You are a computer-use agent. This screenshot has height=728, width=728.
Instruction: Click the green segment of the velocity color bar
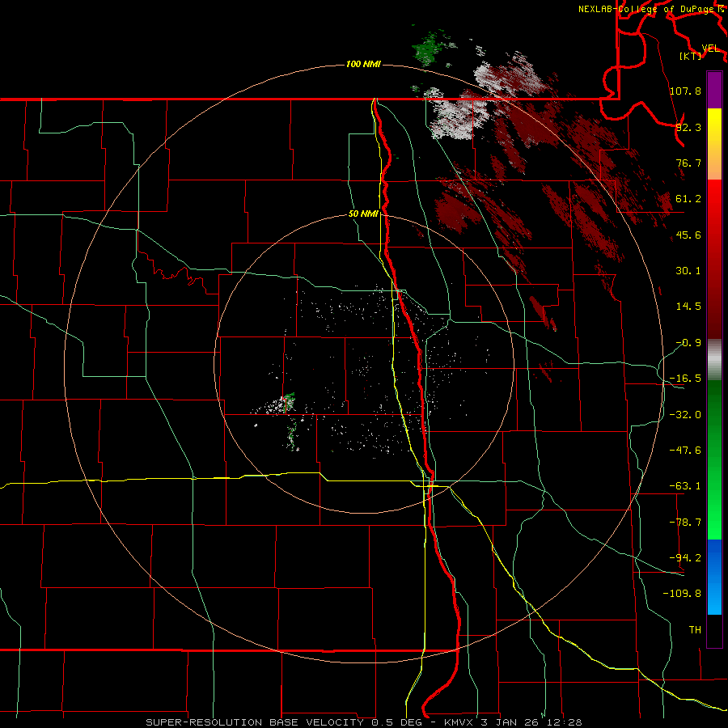(714, 459)
